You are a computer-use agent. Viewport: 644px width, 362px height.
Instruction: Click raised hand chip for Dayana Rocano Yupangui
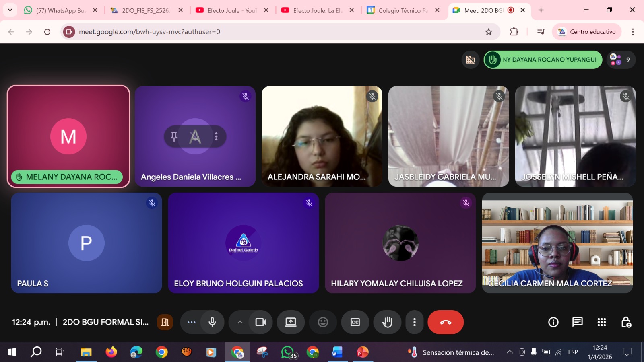pyautogui.click(x=543, y=60)
